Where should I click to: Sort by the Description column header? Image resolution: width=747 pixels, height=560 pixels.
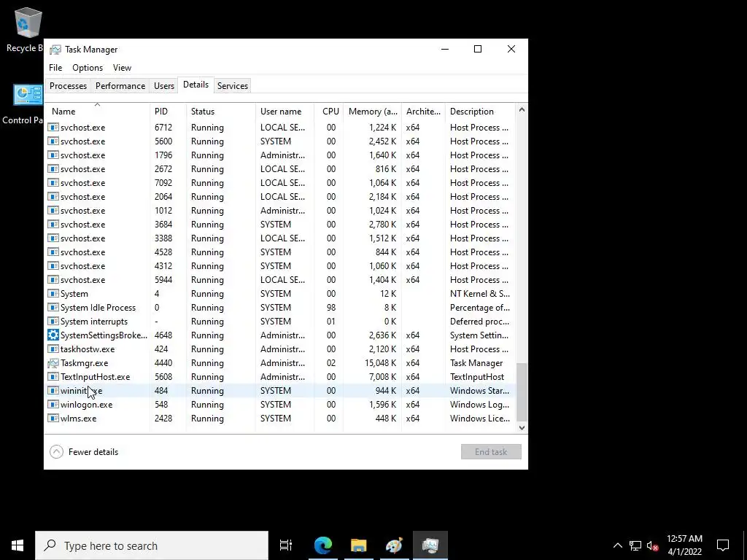coord(480,112)
